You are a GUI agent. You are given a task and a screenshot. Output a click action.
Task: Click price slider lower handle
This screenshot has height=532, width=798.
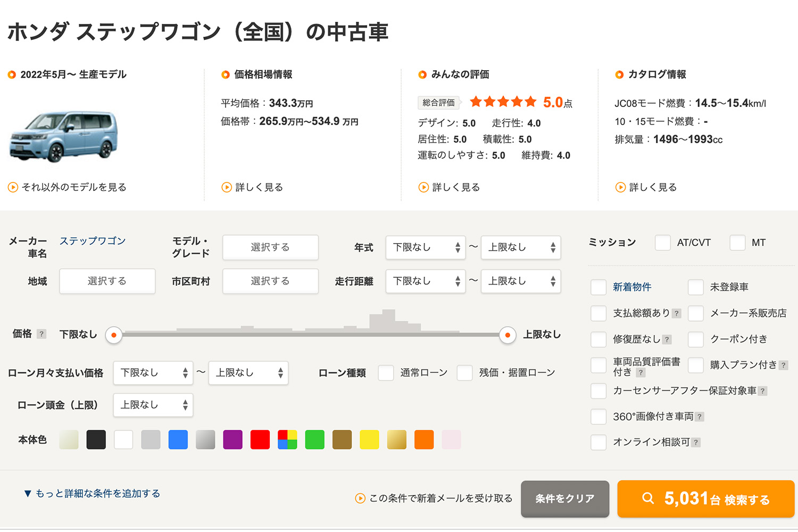pos(114,335)
